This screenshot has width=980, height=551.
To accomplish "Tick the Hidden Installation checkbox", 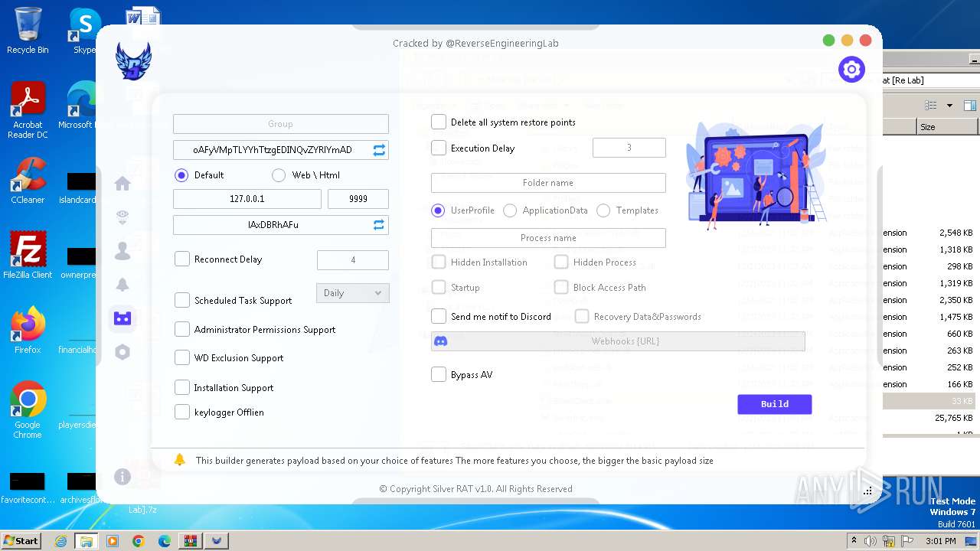I will tap(439, 262).
